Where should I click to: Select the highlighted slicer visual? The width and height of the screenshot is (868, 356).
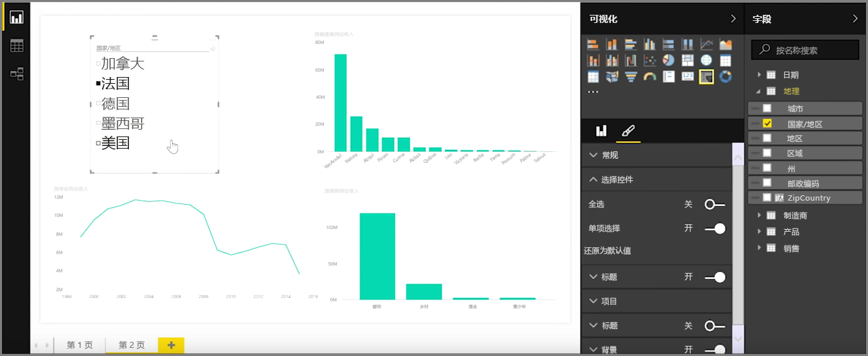point(707,77)
